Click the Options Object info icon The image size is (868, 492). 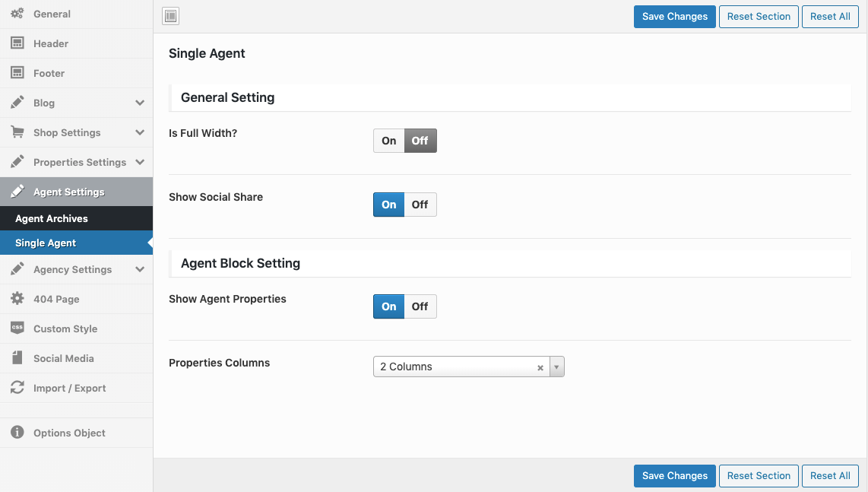[x=17, y=433]
